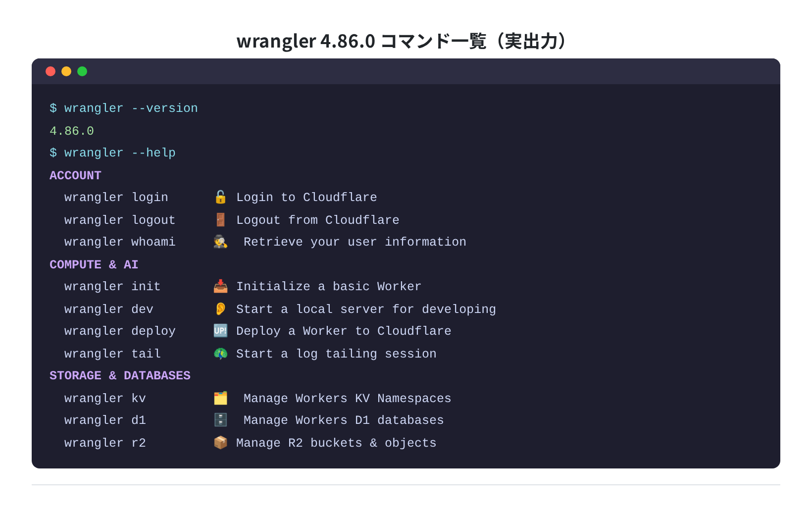Click the description "Logout from Cloudflare"

pyautogui.click(x=318, y=220)
